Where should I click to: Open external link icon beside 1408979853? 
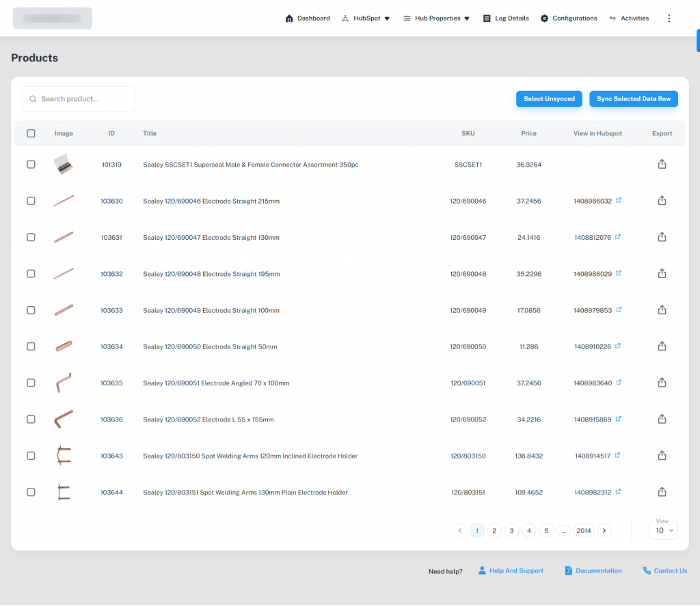pyautogui.click(x=619, y=309)
